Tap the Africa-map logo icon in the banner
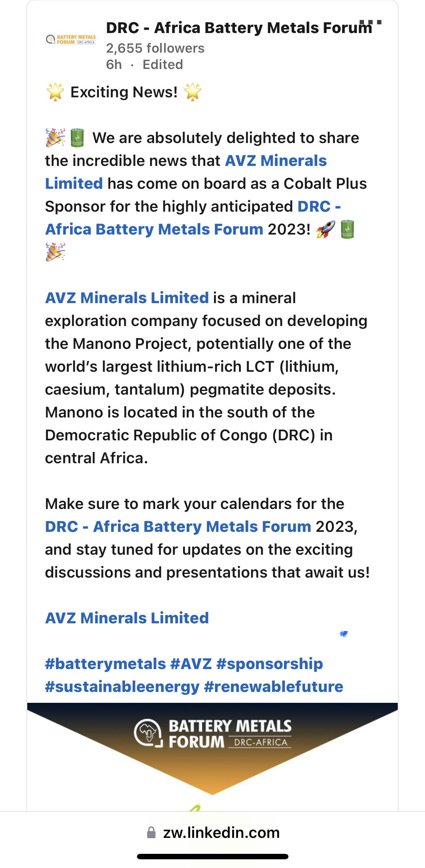This screenshot has width=425, height=868. 148,733
